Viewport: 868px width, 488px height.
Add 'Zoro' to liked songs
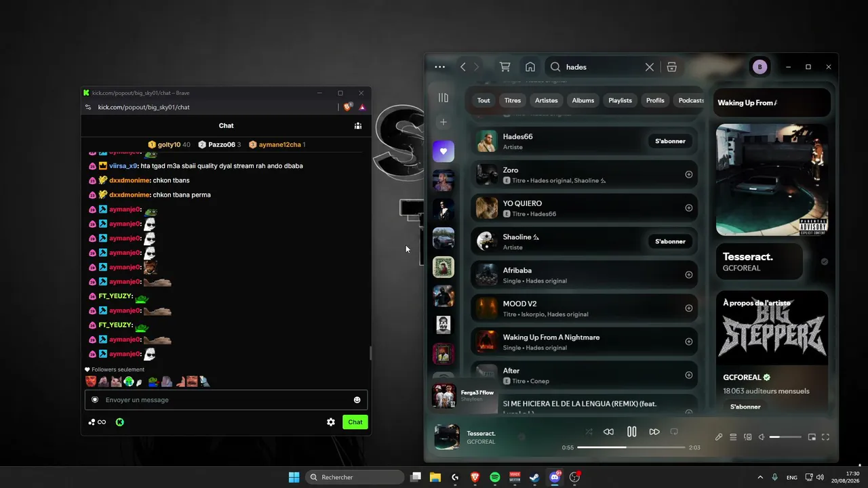(x=689, y=174)
